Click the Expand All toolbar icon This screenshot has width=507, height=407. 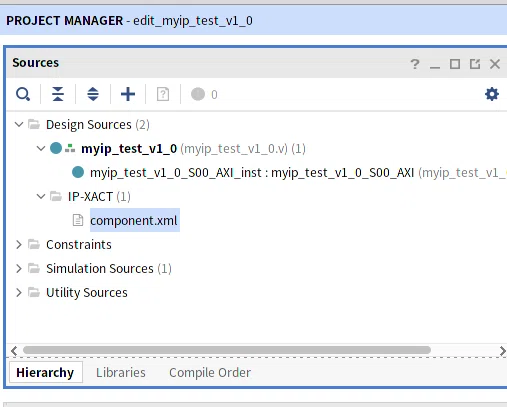(93, 94)
